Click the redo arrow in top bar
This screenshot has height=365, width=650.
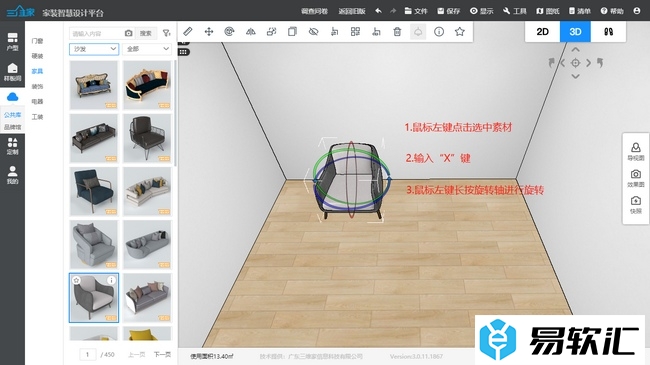point(393,11)
